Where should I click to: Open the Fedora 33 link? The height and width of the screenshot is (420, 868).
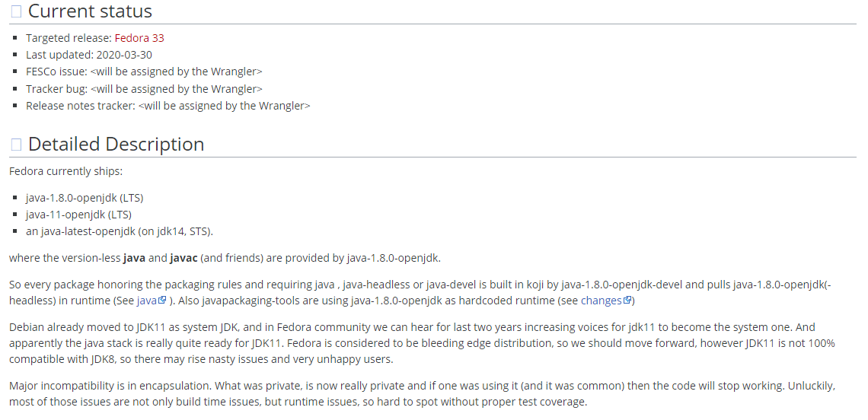point(139,38)
